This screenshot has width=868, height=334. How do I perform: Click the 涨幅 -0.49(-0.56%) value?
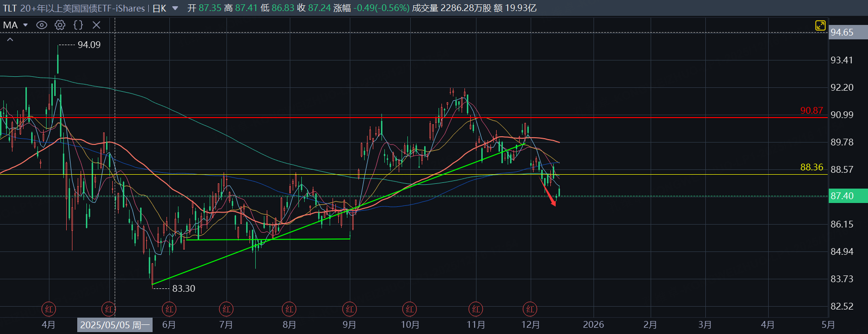382,8
